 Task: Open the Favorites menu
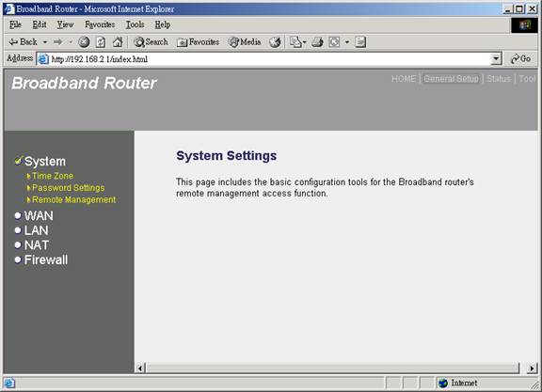pyautogui.click(x=100, y=24)
